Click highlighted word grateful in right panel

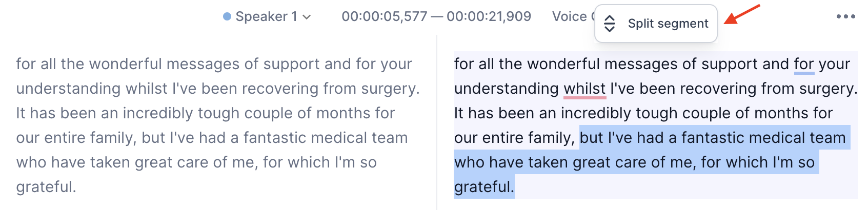point(483,187)
